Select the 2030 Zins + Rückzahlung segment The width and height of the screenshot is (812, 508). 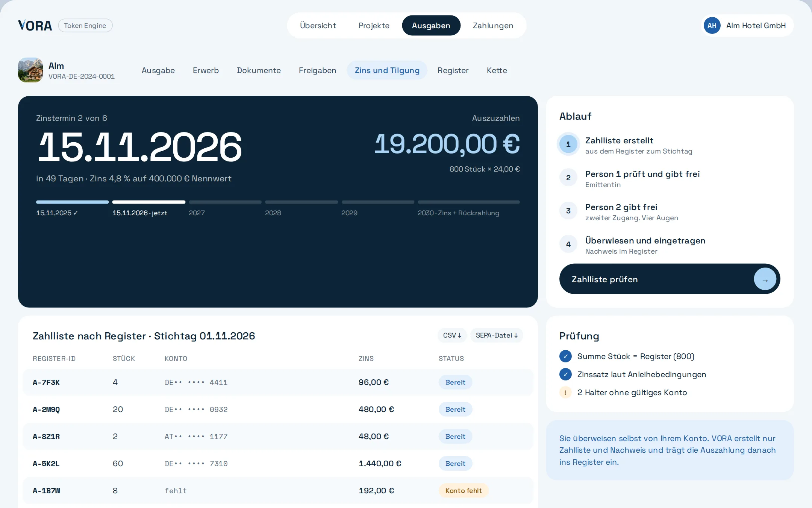pos(468,208)
